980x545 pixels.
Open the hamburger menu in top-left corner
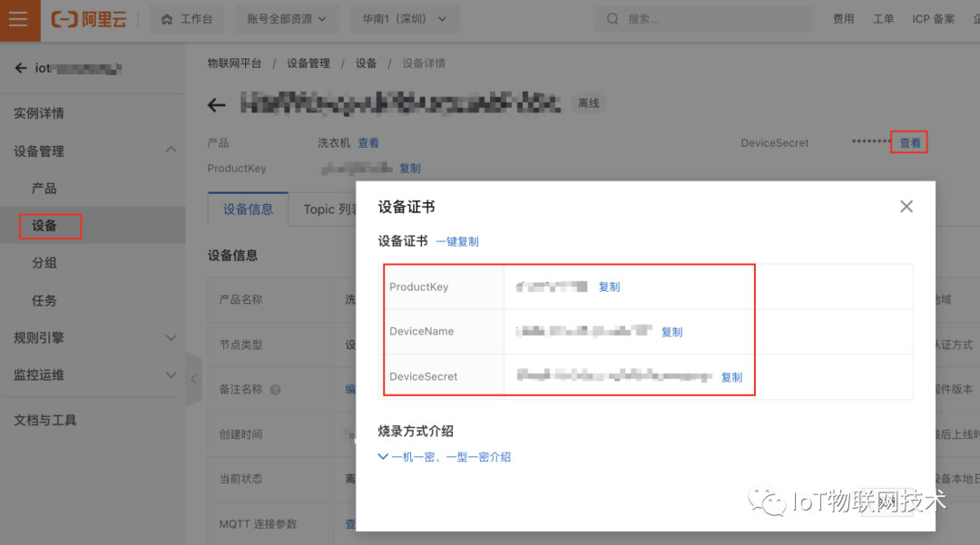pyautogui.click(x=19, y=19)
